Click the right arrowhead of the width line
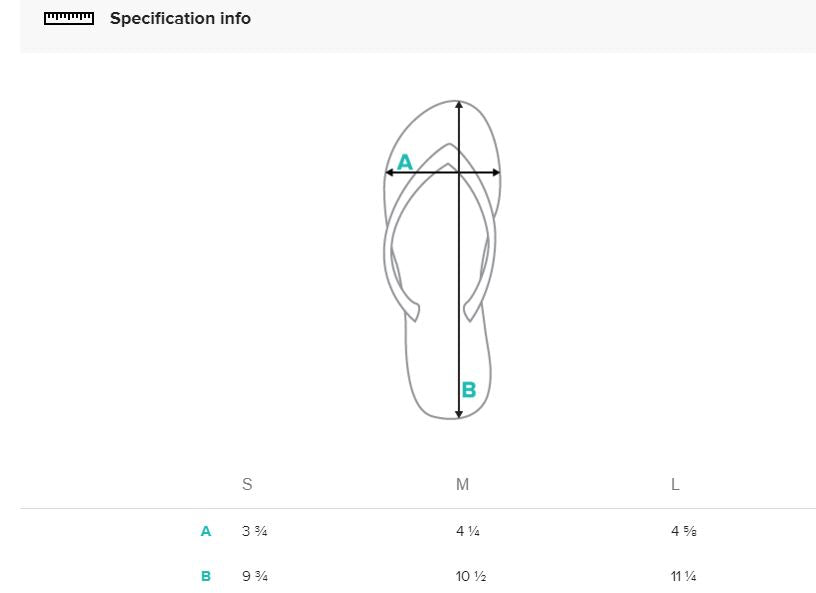 click(496, 172)
